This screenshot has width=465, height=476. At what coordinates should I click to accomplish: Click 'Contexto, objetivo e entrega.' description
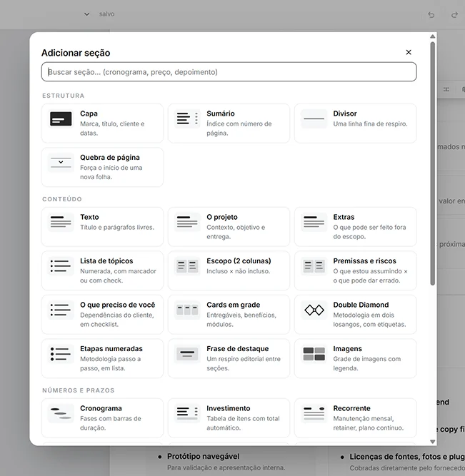[x=236, y=232]
